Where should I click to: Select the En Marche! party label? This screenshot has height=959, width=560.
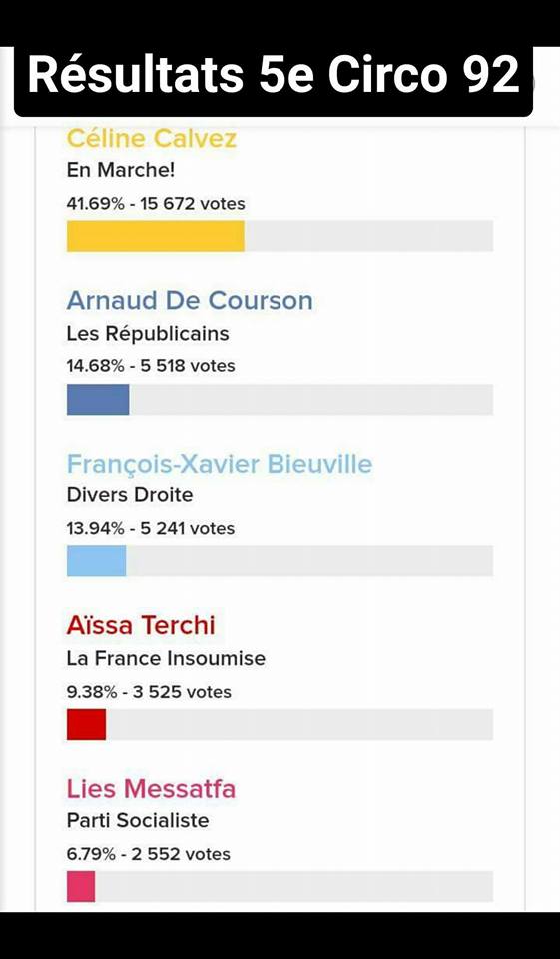coord(121,170)
